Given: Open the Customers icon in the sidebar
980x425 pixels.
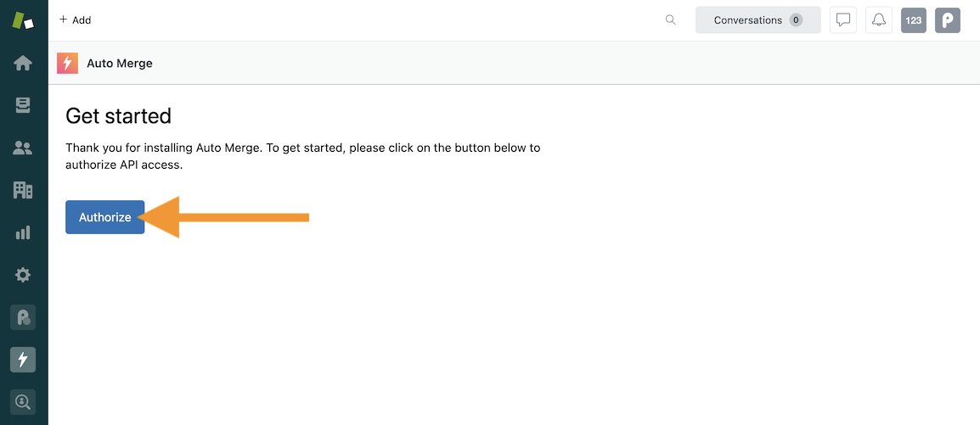Looking at the screenshot, I should (x=23, y=148).
